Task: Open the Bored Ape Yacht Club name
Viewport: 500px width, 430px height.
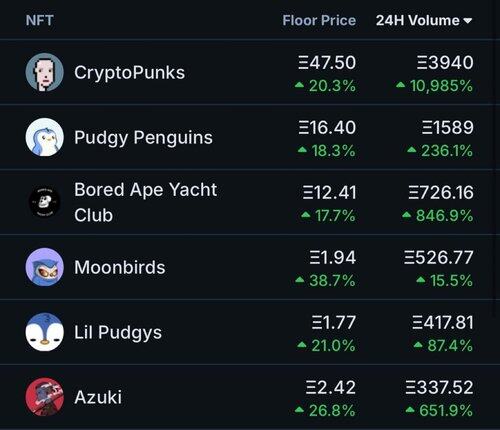Action: (145, 202)
